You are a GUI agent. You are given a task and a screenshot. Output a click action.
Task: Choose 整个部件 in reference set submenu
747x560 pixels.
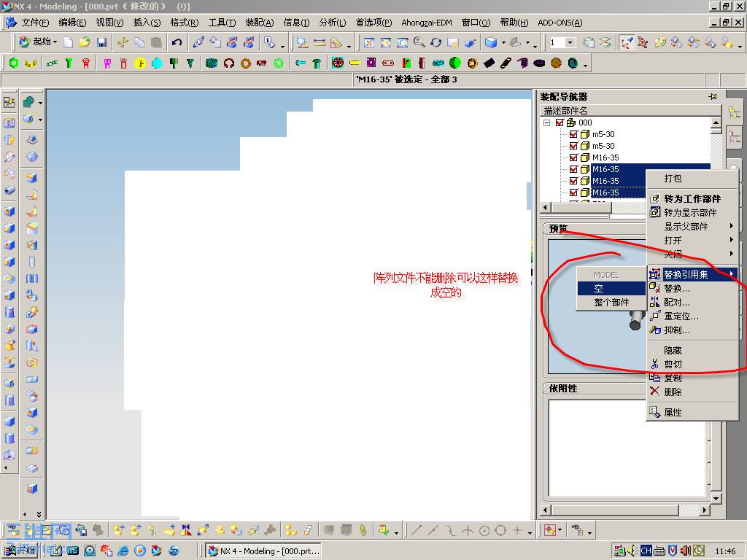click(611, 302)
